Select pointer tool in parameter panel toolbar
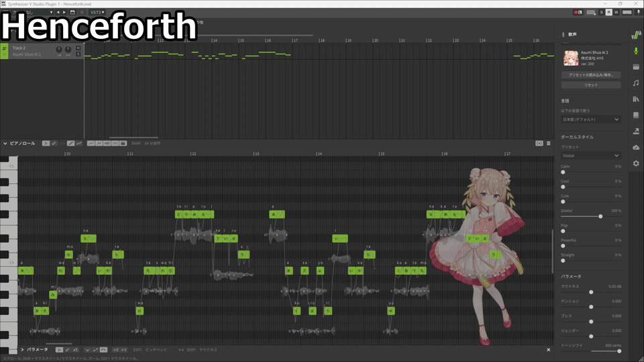 59,350
